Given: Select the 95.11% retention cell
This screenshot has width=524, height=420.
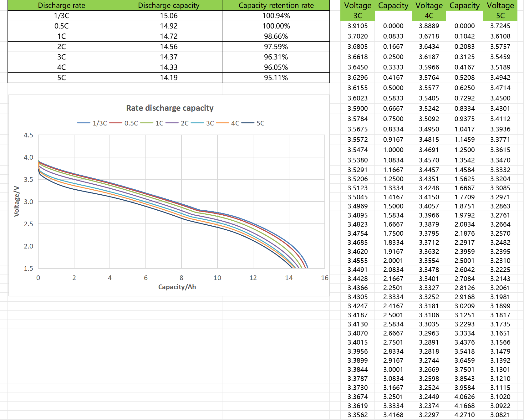Looking at the screenshot, I should tap(276, 78).
